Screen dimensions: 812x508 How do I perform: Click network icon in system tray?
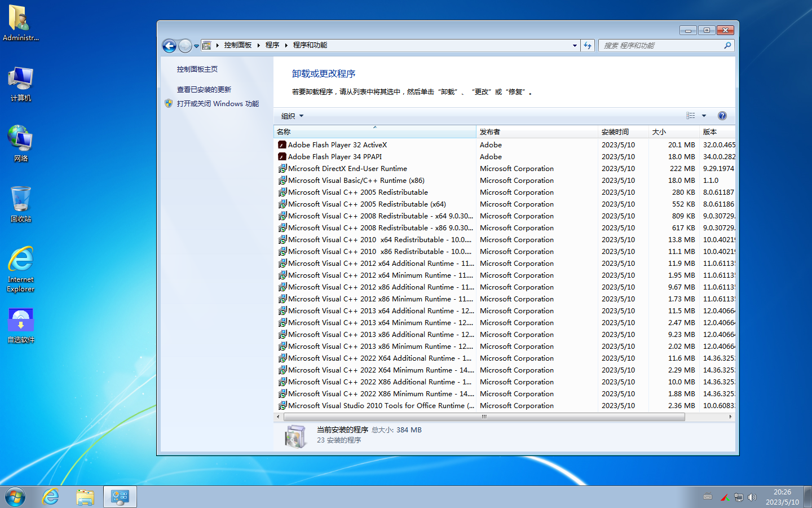[x=738, y=497]
